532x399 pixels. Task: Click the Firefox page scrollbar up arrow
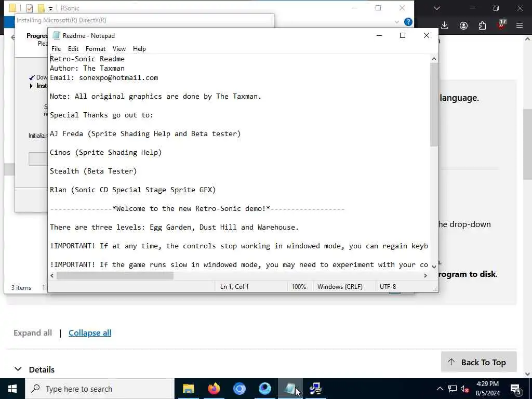528,39
